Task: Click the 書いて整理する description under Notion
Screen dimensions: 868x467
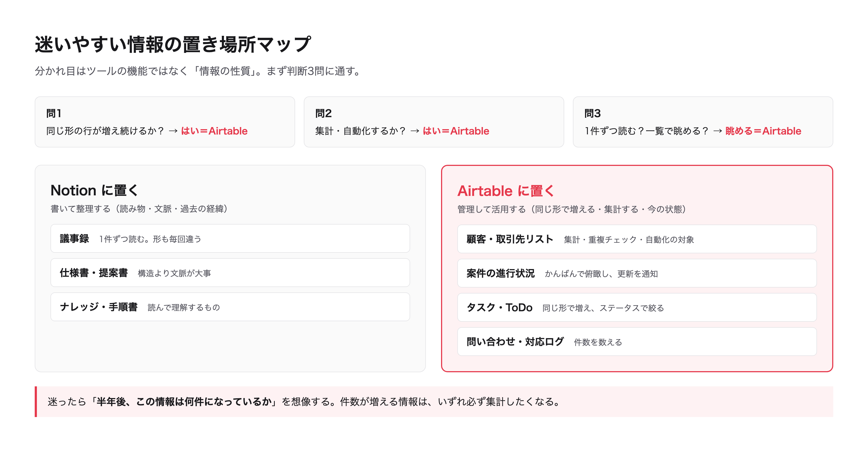Action: coord(139,209)
